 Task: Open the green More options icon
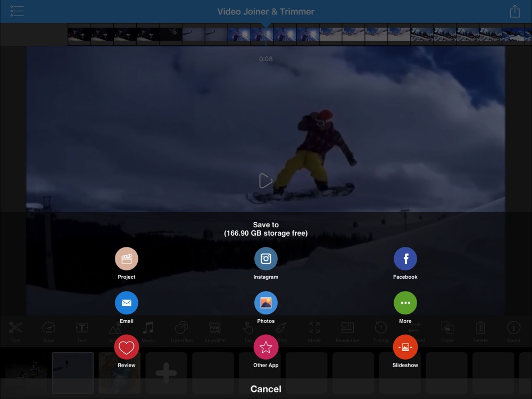tap(405, 303)
